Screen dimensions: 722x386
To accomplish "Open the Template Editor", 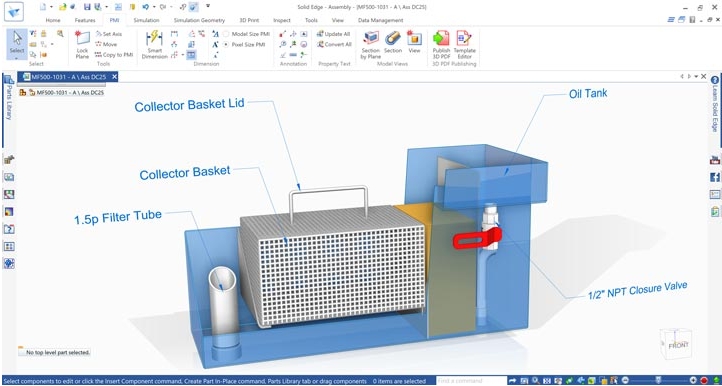I will (464, 45).
